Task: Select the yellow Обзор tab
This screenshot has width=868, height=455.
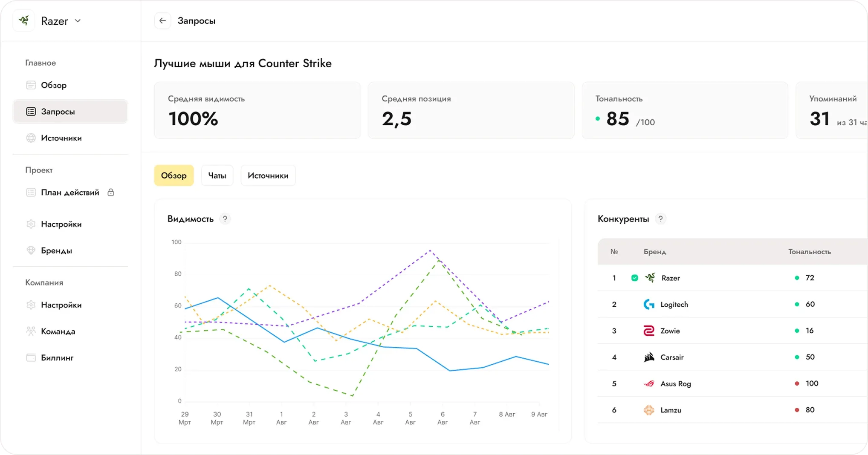Action: coord(174,176)
